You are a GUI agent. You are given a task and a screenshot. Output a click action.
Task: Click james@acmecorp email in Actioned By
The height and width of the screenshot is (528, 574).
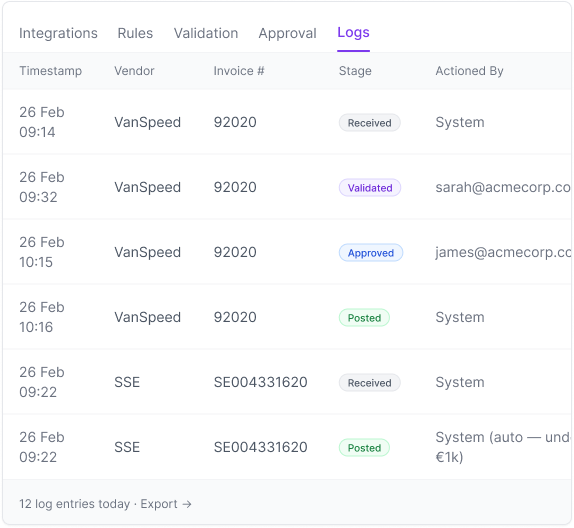click(x=503, y=252)
